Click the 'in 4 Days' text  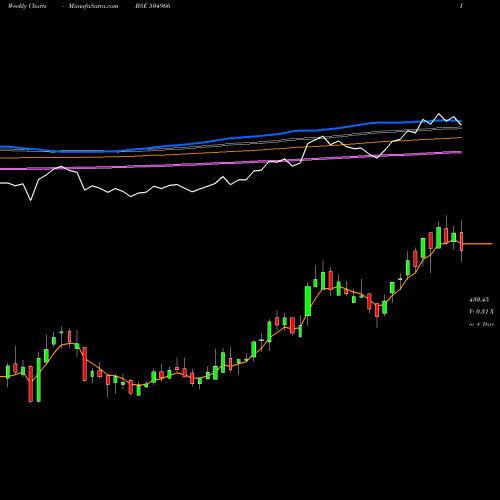(481, 324)
